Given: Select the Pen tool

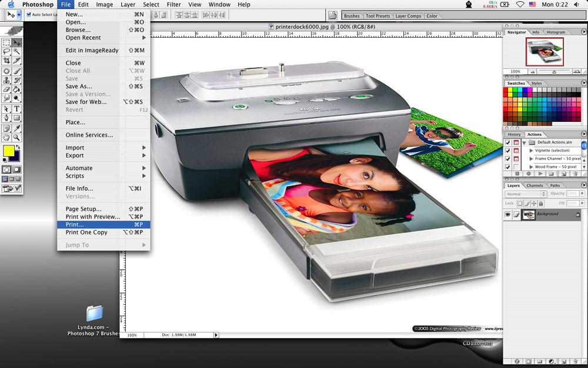Looking at the screenshot, I should click(6, 118).
